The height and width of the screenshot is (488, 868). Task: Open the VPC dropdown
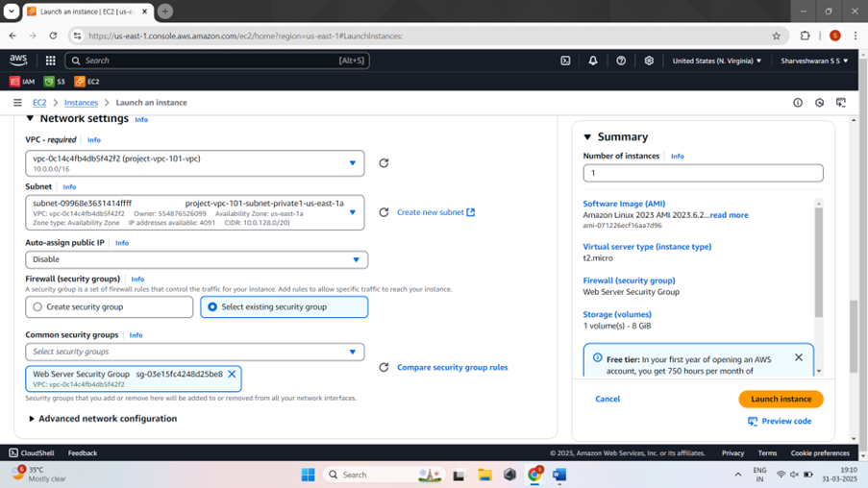195,163
